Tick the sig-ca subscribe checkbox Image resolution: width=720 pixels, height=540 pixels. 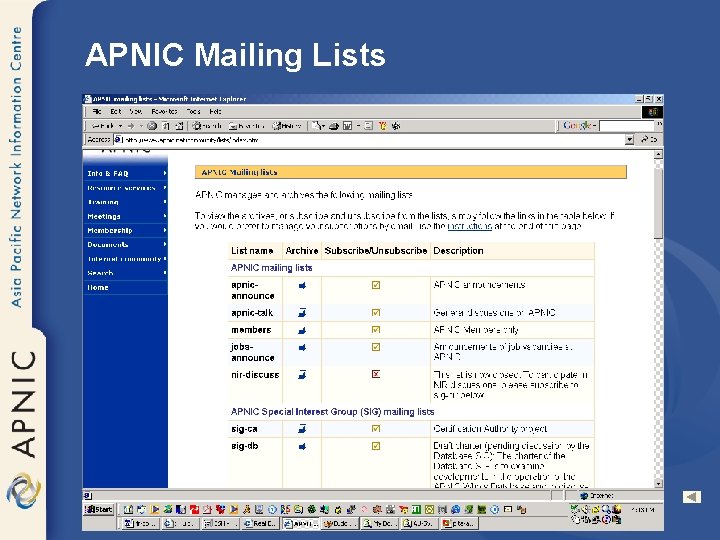[376, 428]
